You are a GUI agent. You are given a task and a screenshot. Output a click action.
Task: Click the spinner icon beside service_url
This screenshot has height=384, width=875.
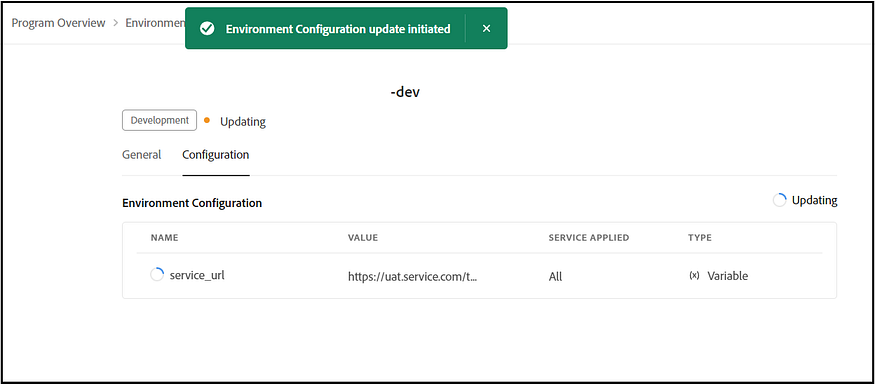[157, 275]
